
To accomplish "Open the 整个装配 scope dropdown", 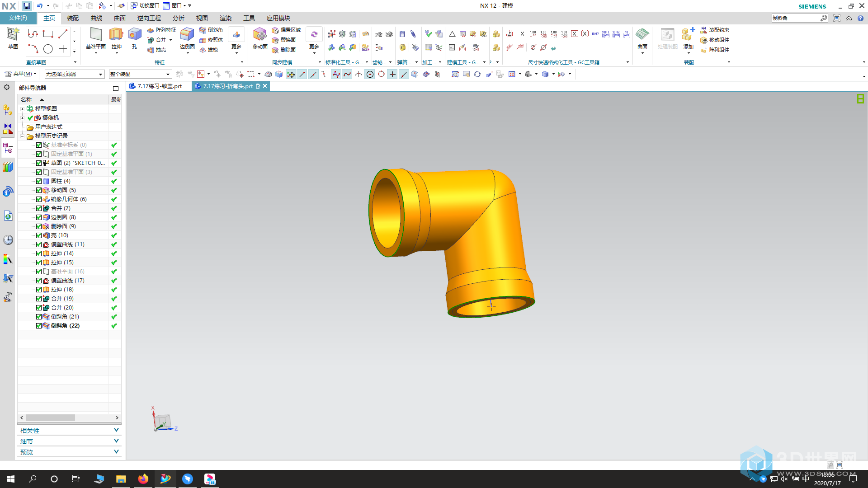I will coord(140,74).
